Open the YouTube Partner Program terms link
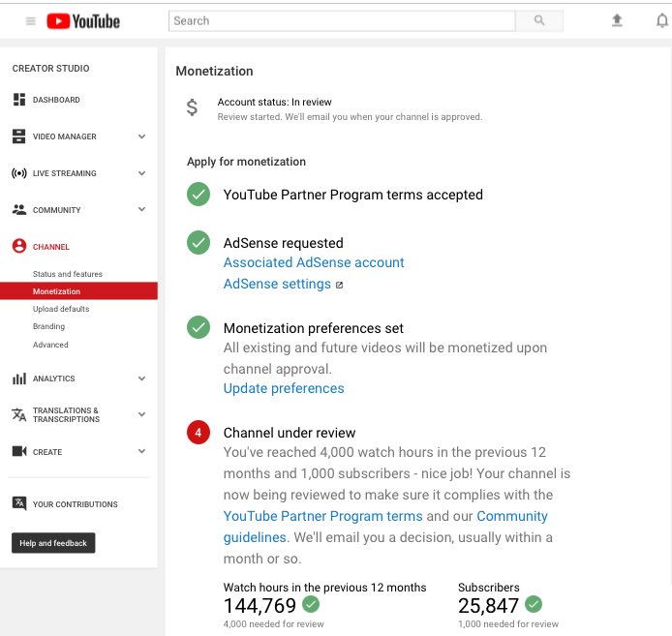 click(323, 516)
